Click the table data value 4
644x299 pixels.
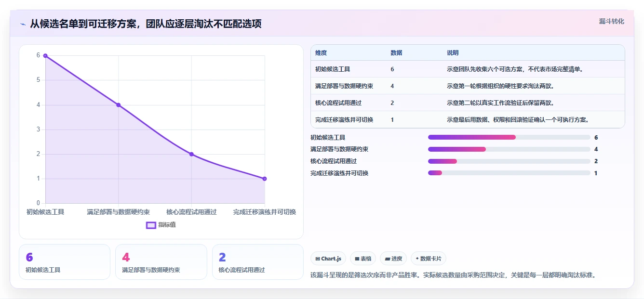[392, 86]
